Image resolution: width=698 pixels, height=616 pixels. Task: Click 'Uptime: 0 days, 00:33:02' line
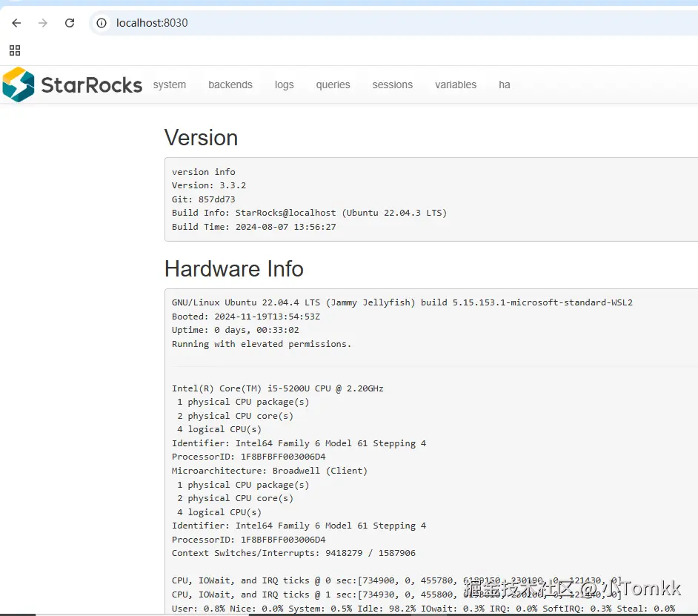coord(236,330)
